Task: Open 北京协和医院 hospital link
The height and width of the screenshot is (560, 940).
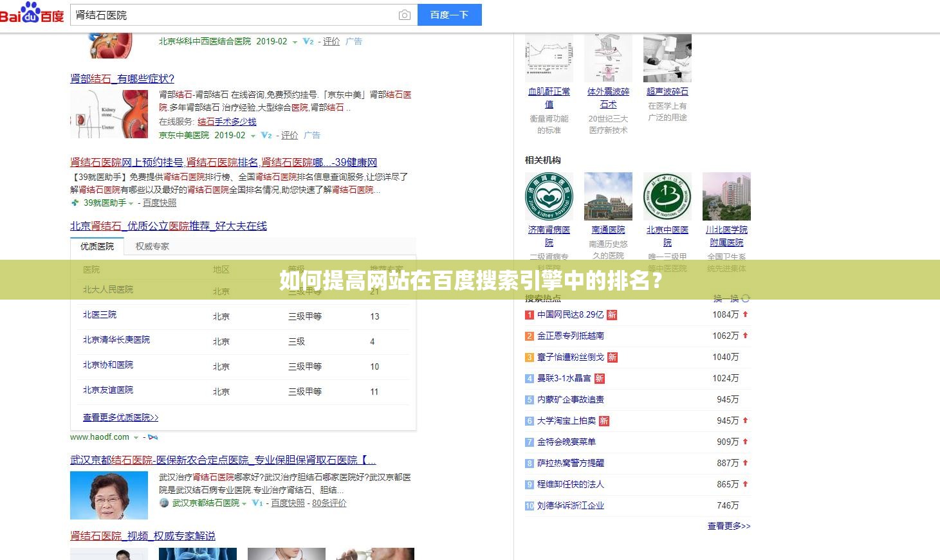Action: pyautogui.click(x=108, y=365)
